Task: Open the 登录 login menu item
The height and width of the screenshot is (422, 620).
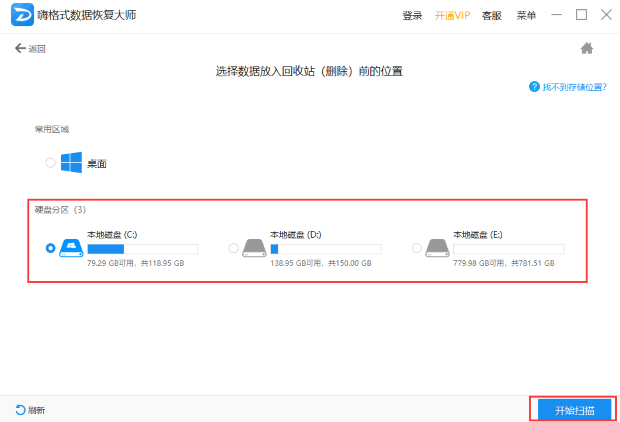Action: coord(412,15)
